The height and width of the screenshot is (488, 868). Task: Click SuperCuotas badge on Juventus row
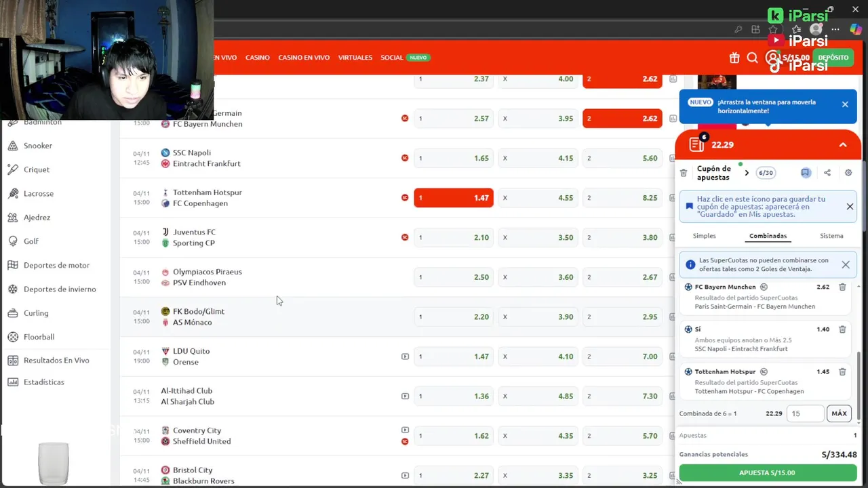point(405,237)
